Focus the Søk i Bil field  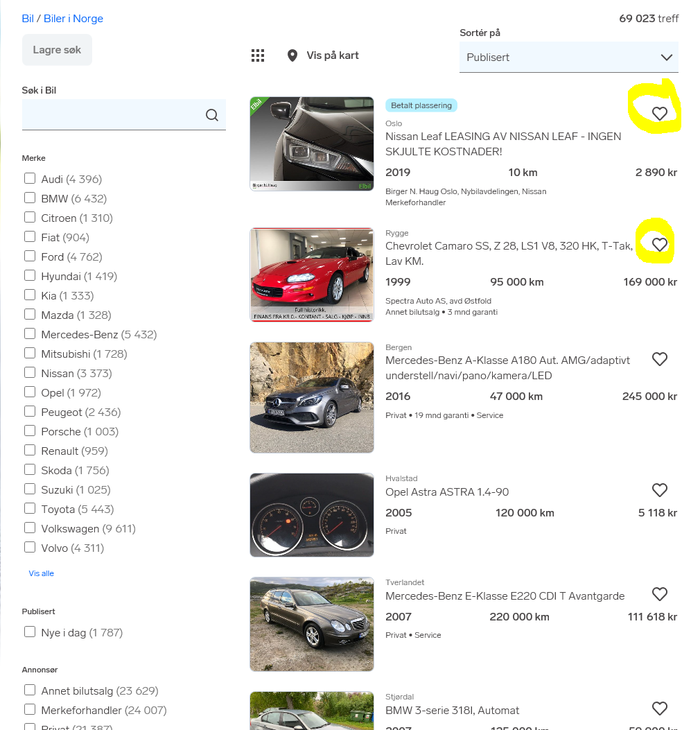point(124,114)
